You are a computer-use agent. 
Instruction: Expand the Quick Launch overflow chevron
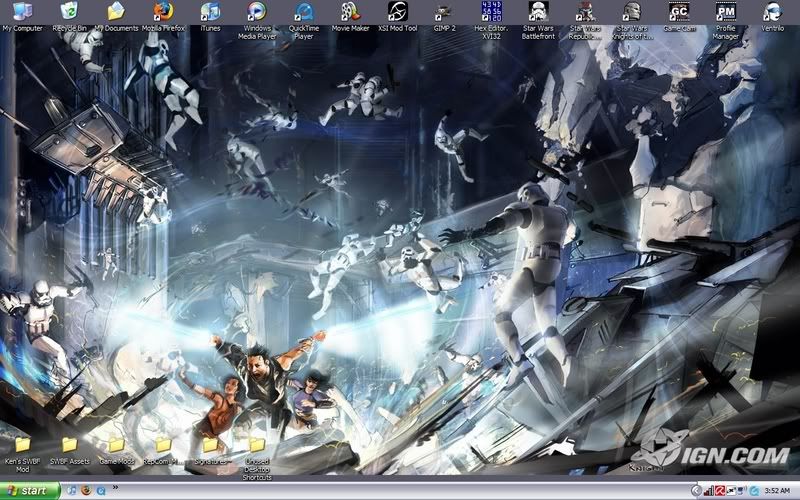pyautogui.click(x=115, y=487)
